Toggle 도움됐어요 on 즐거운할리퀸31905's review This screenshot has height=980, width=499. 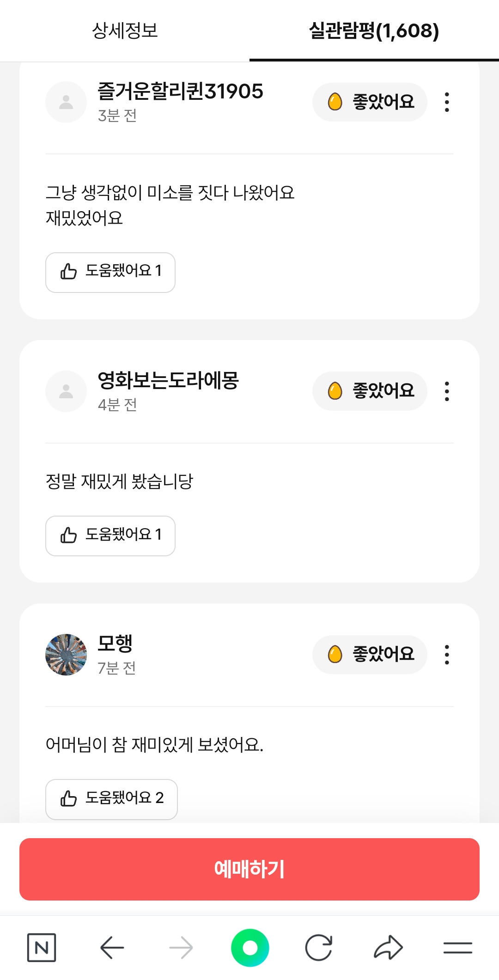(110, 272)
